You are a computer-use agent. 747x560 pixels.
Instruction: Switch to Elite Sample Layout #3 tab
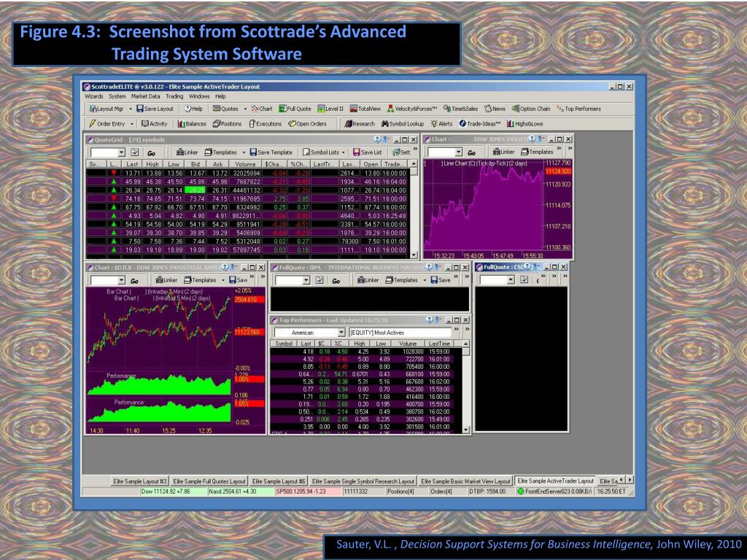pyautogui.click(x=139, y=481)
